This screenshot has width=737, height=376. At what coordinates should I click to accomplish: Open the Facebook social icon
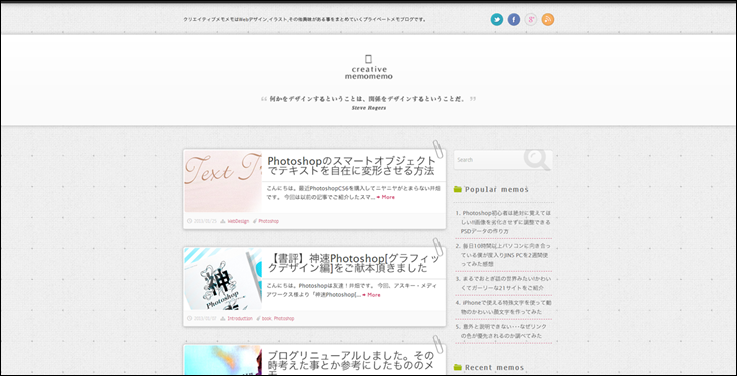pos(514,19)
